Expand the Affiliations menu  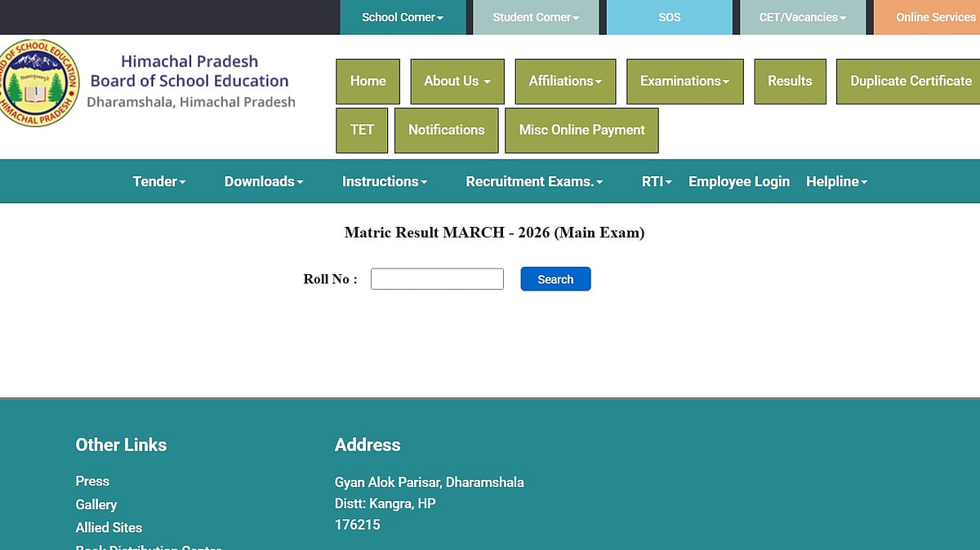pyautogui.click(x=565, y=82)
